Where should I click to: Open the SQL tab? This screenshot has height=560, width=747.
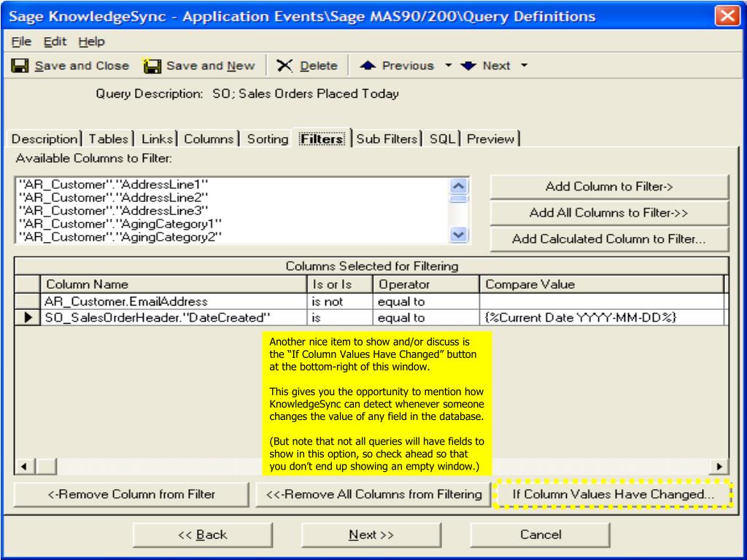point(443,139)
